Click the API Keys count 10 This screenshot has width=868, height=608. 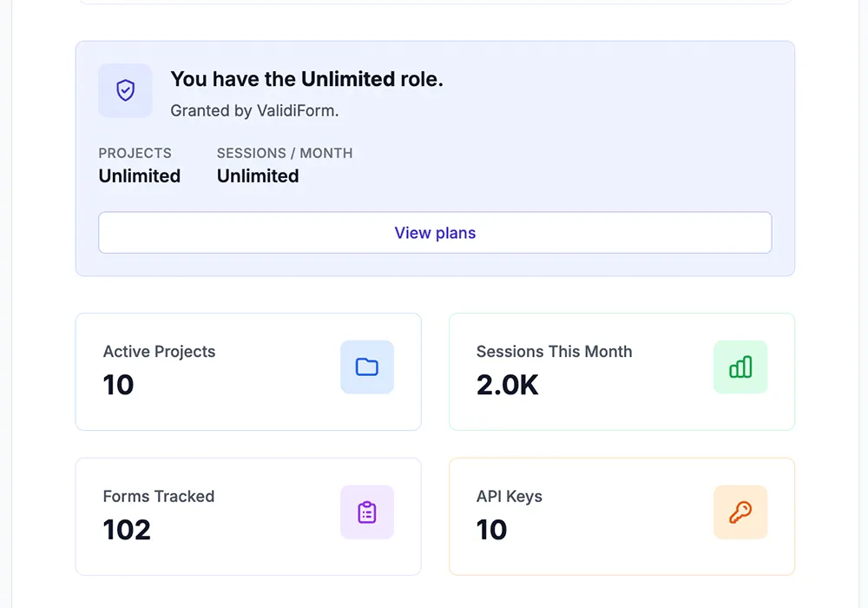click(x=491, y=530)
